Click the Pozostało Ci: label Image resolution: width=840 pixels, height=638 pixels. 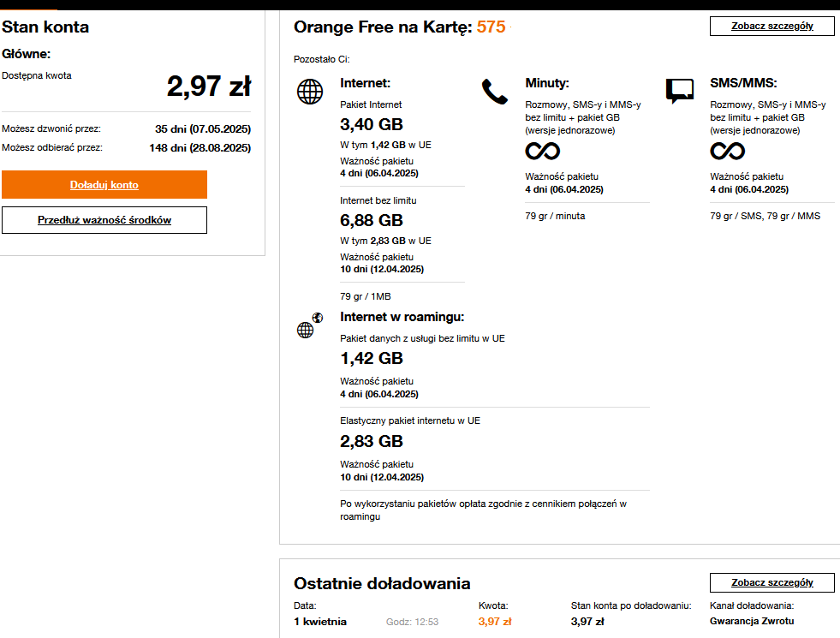pyautogui.click(x=321, y=59)
